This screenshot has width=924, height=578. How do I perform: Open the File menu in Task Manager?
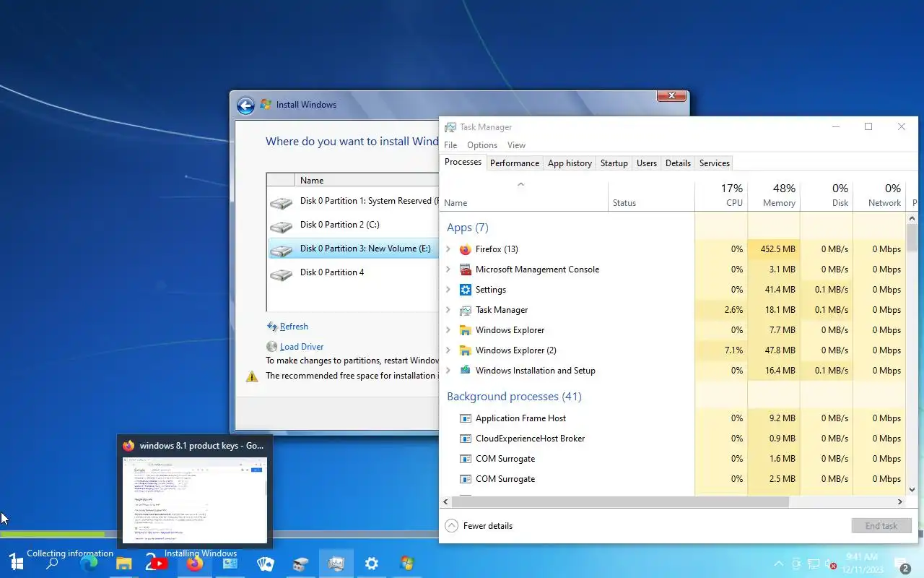click(450, 145)
